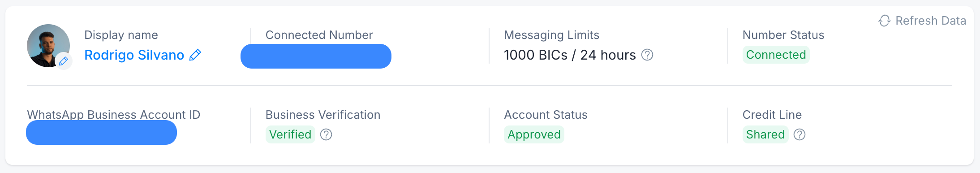Click the Verified business badge

290,134
